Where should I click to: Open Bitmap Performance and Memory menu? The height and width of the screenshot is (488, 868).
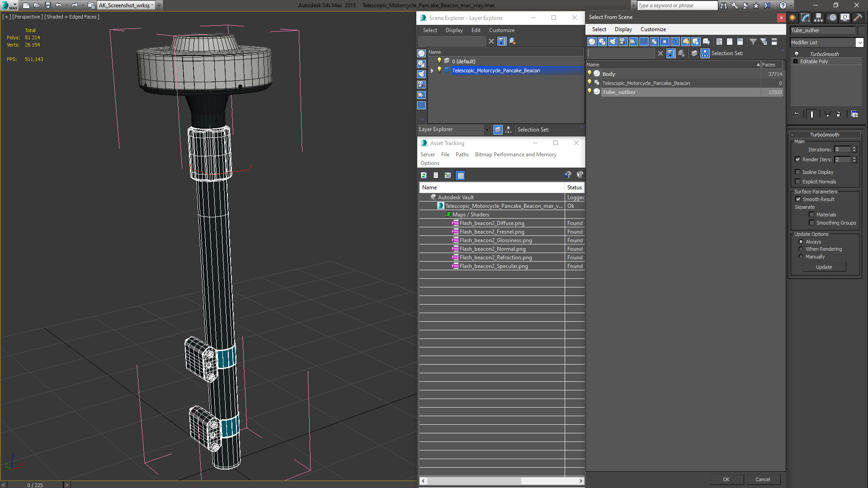(x=515, y=155)
